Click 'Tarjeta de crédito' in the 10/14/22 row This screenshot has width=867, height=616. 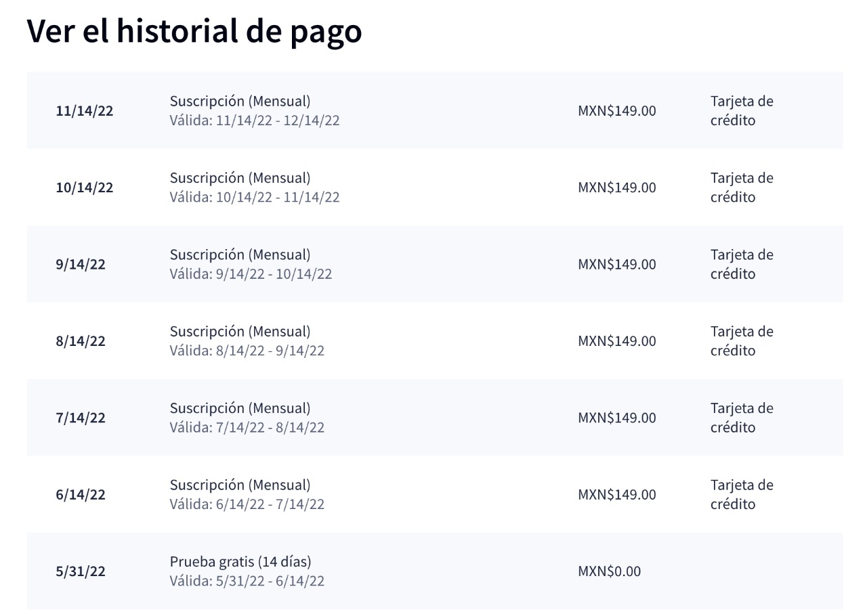tap(742, 188)
